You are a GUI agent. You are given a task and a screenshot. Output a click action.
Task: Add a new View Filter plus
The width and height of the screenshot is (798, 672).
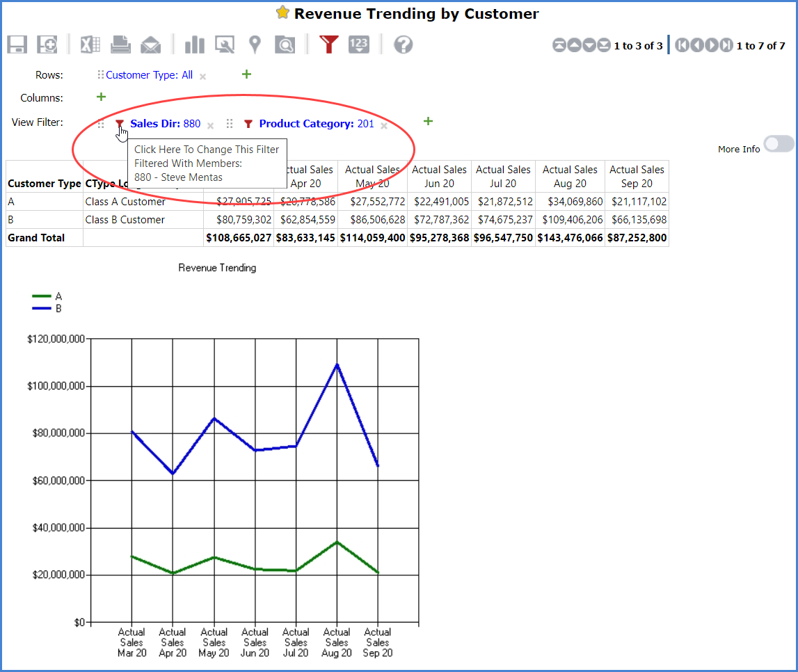(428, 121)
